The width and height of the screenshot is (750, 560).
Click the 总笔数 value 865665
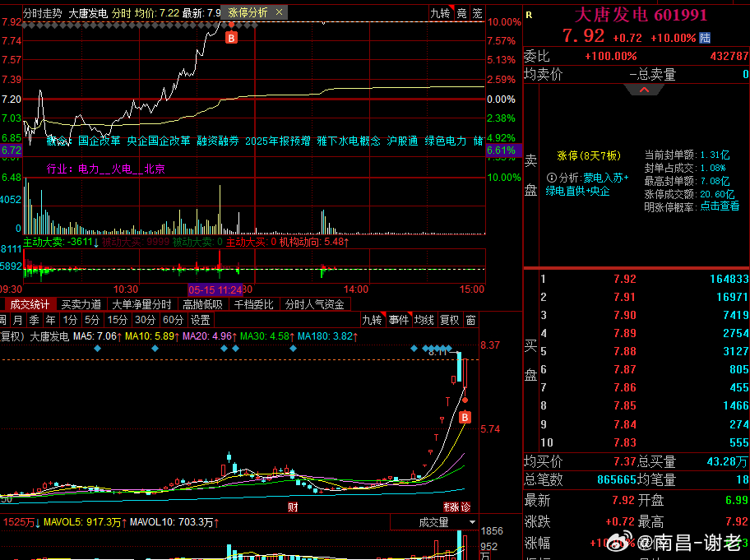617,479
